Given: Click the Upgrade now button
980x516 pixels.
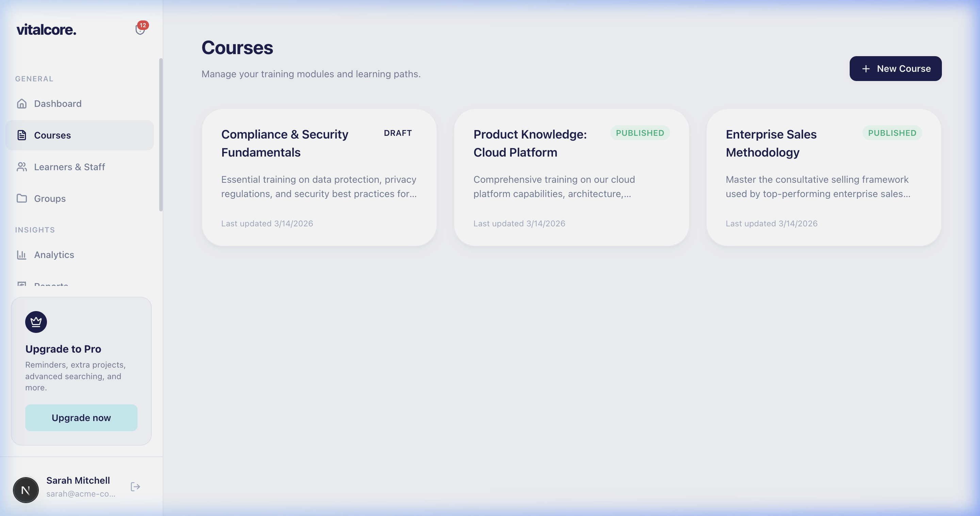Looking at the screenshot, I should pyautogui.click(x=81, y=417).
